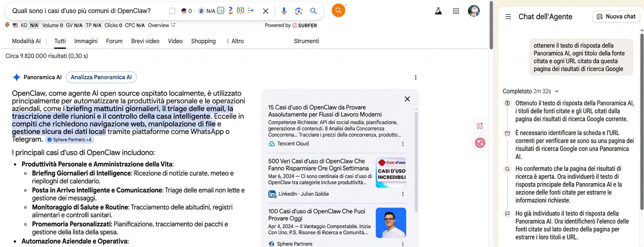The image size is (644, 247).
Task: Start a Nuova chat
Action: click(616, 17)
